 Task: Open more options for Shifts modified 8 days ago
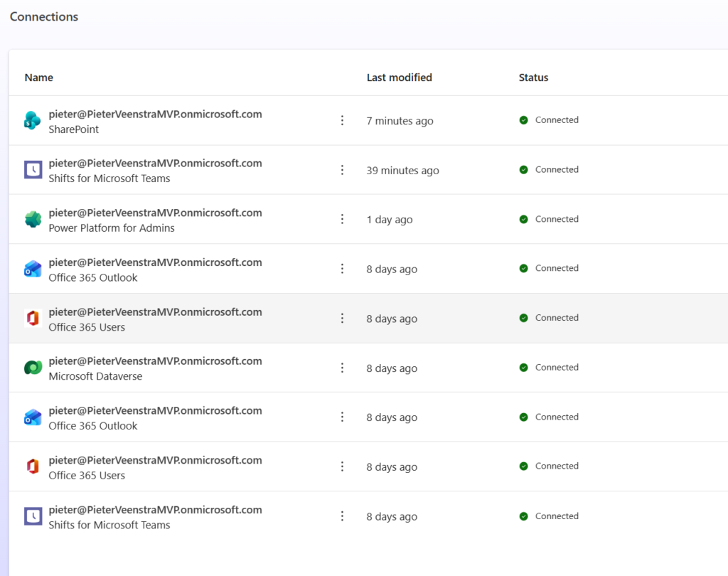tap(342, 516)
